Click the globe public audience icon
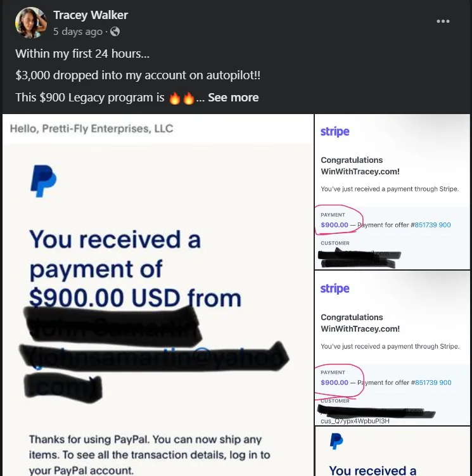The width and height of the screenshot is (472, 476). pos(115,31)
